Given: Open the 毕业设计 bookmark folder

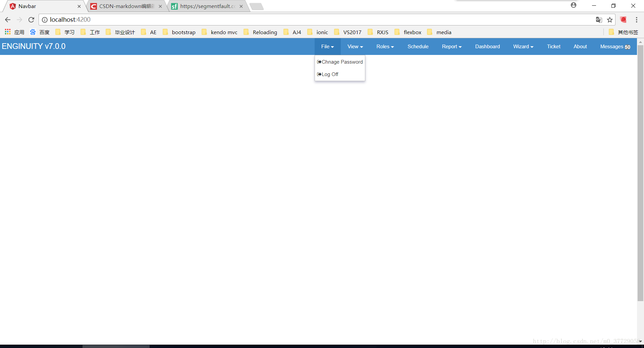Looking at the screenshot, I should (120, 32).
